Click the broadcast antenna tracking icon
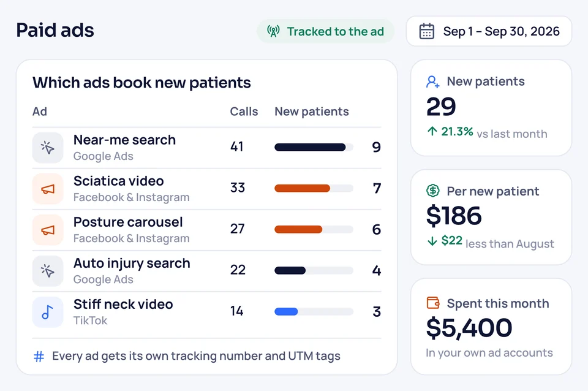588x391 pixels. click(273, 31)
